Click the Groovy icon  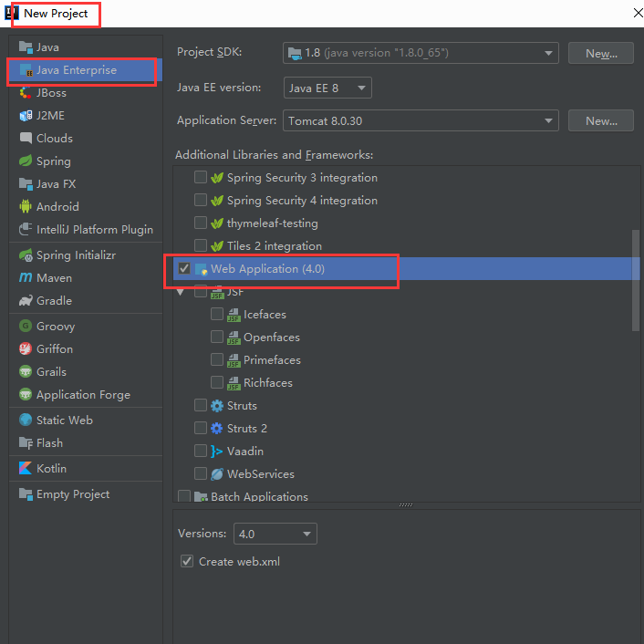(x=26, y=327)
